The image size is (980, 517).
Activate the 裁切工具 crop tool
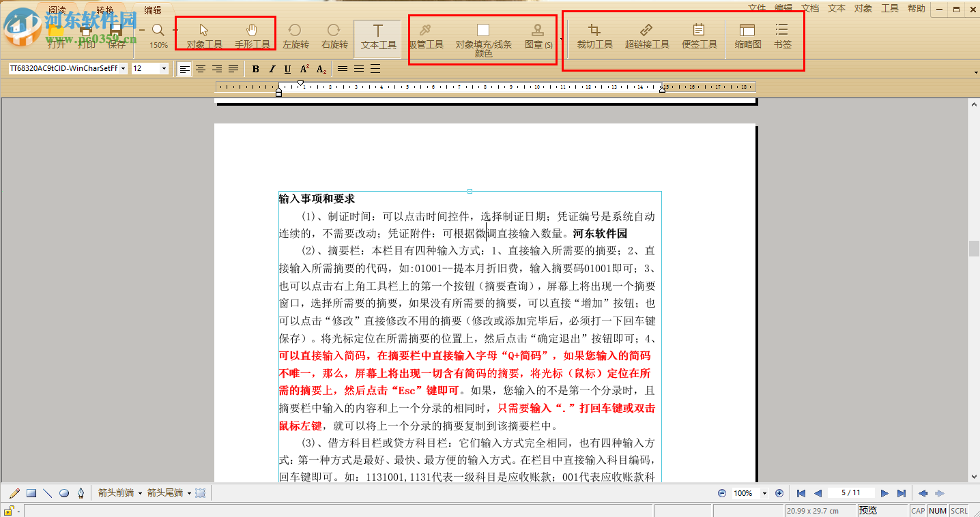pyautogui.click(x=594, y=35)
